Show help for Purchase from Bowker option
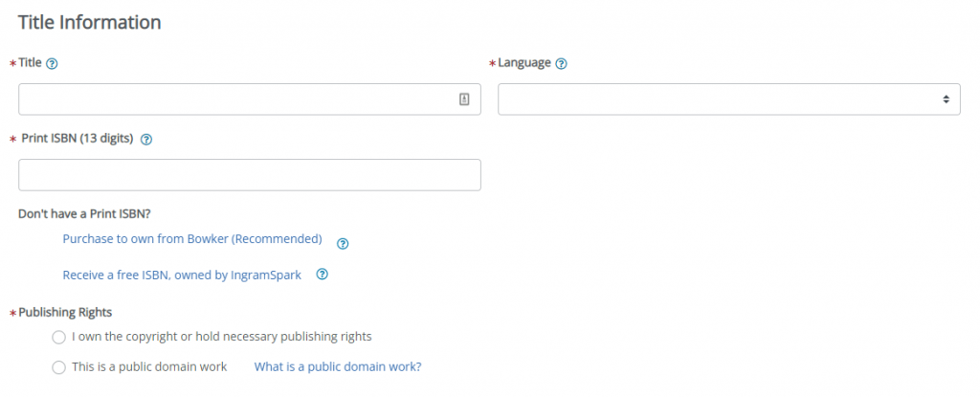This screenshot has width=980, height=397. [343, 244]
